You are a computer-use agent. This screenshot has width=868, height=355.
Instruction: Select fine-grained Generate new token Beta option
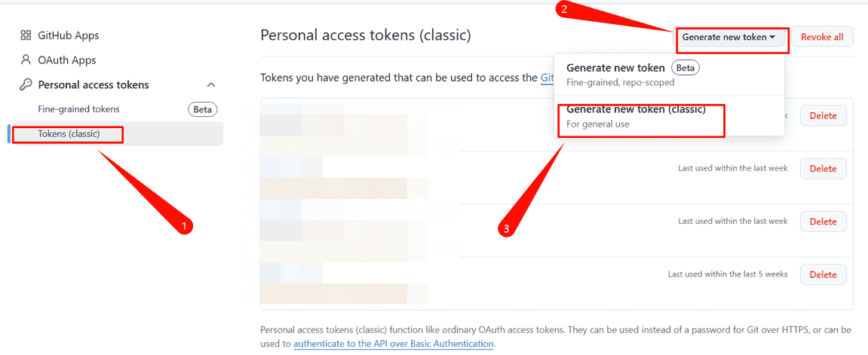pos(642,75)
